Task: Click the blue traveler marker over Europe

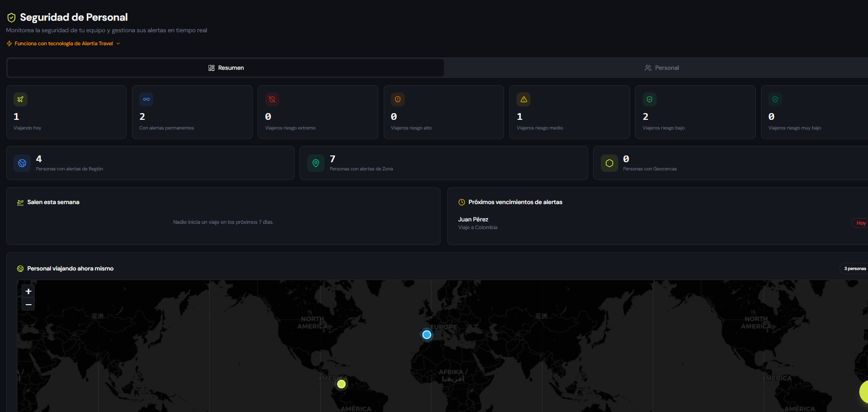Action: click(427, 335)
